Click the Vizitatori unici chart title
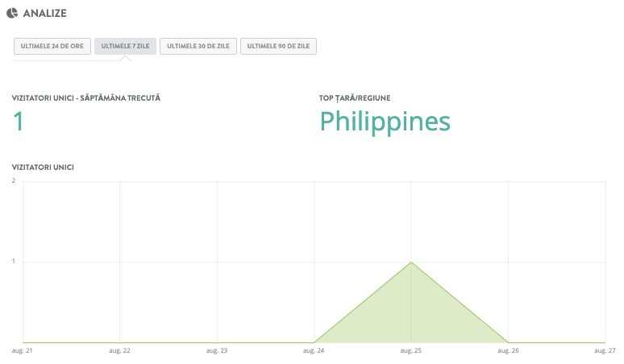 click(x=43, y=167)
